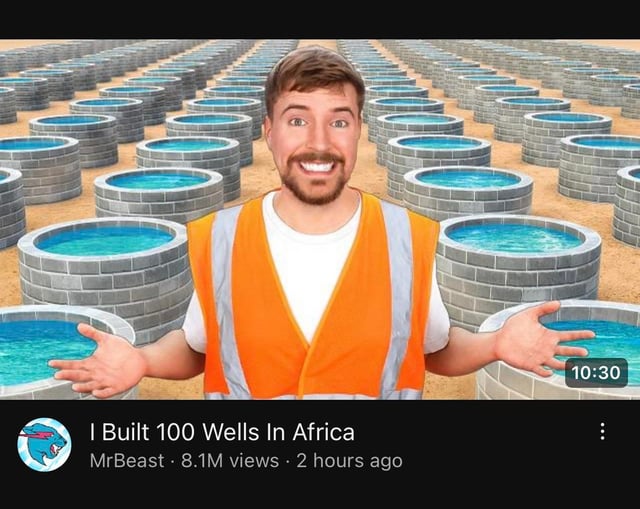The image size is (640, 509).
Task: Click the man's brown hair in the thumbnail
Action: point(313,73)
